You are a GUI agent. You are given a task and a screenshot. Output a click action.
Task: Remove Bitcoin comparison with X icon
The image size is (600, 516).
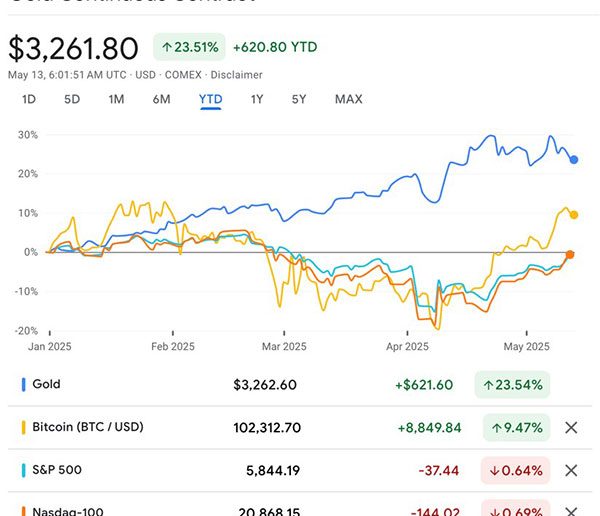[571, 428]
